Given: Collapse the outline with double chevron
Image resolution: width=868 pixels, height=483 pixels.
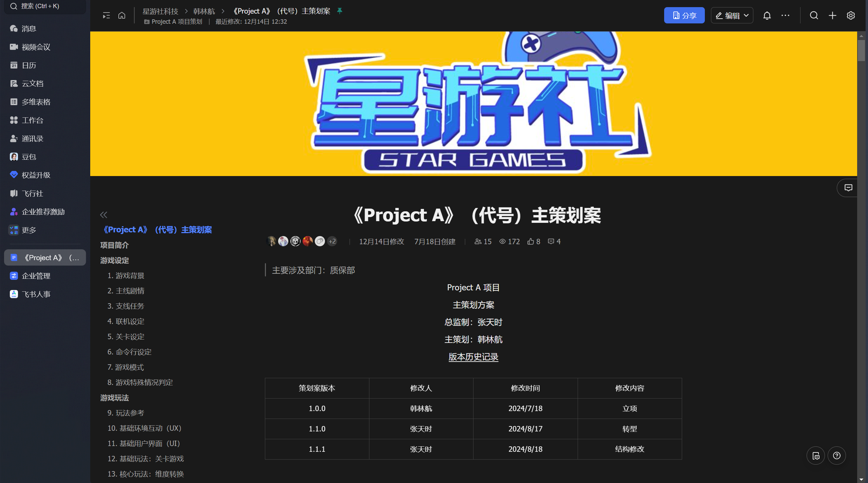Looking at the screenshot, I should click(104, 215).
